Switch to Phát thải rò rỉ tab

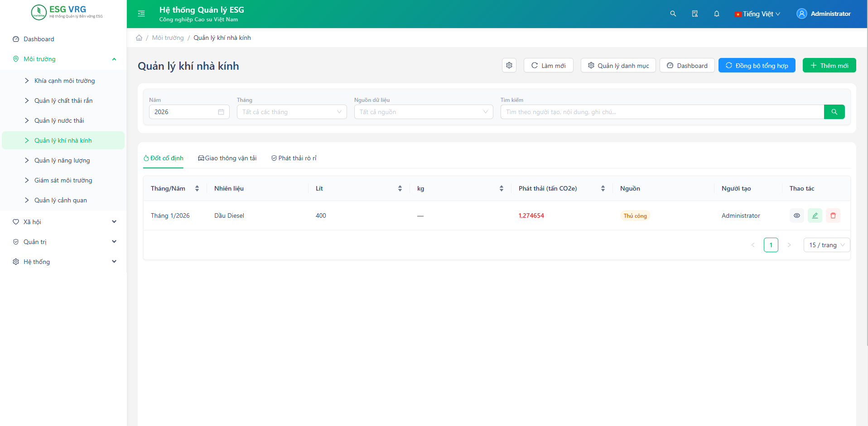(294, 158)
